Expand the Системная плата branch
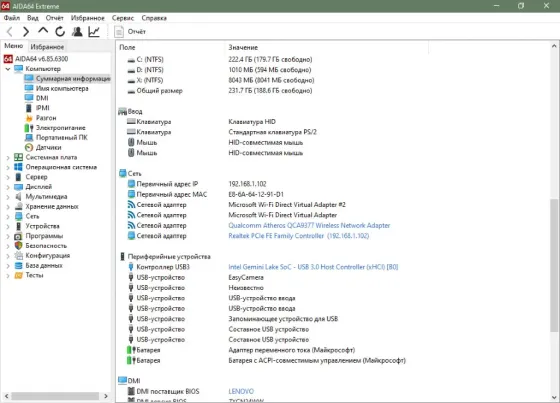This screenshot has height=403, width=560. point(8,157)
